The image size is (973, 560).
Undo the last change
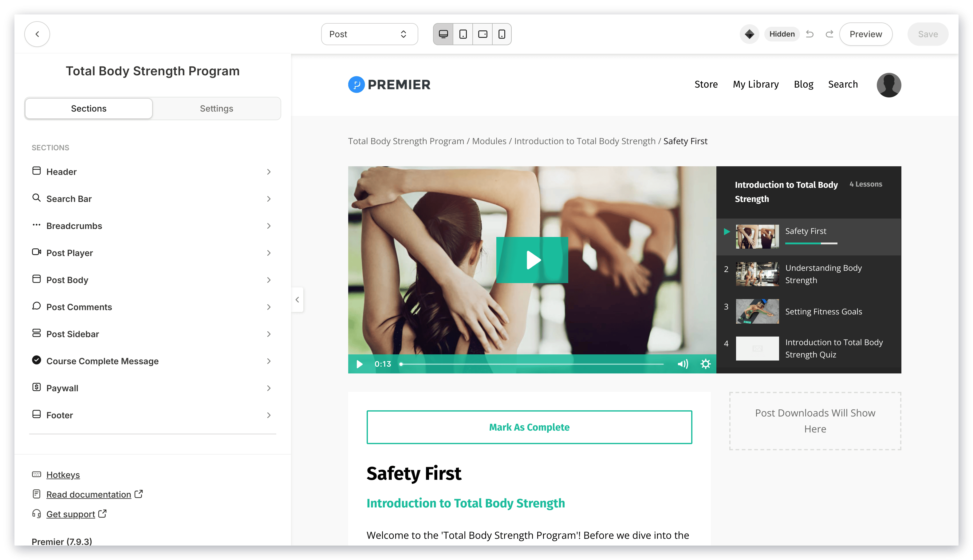tap(810, 34)
